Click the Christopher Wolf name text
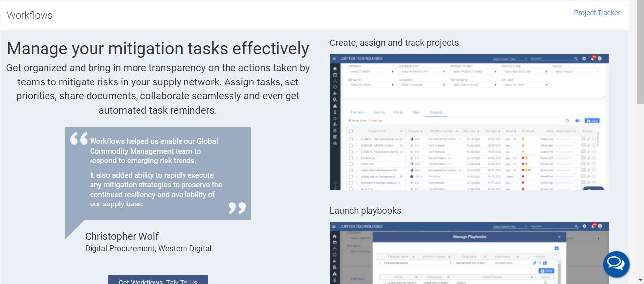The height and width of the screenshot is (284, 644). point(122,236)
